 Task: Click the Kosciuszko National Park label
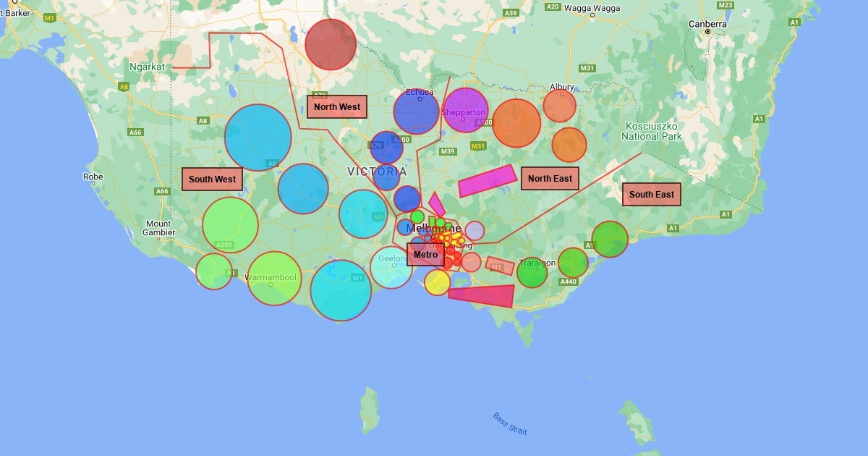coord(651,131)
